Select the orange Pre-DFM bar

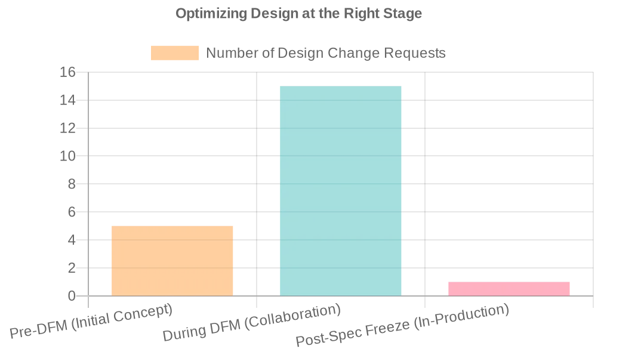(x=172, y=261)
